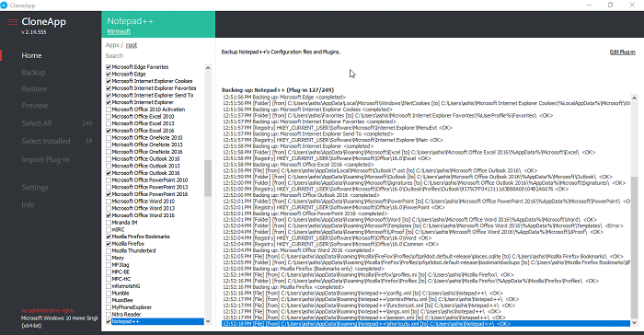Select the MP3tag list entry
The height and width of the screenshot is (335, 644).
(121, 265)
